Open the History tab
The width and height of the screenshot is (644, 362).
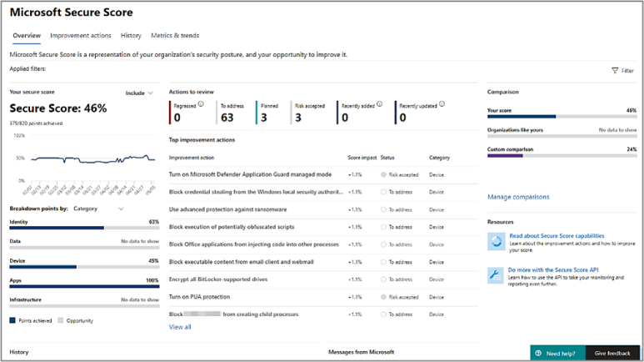131,36
